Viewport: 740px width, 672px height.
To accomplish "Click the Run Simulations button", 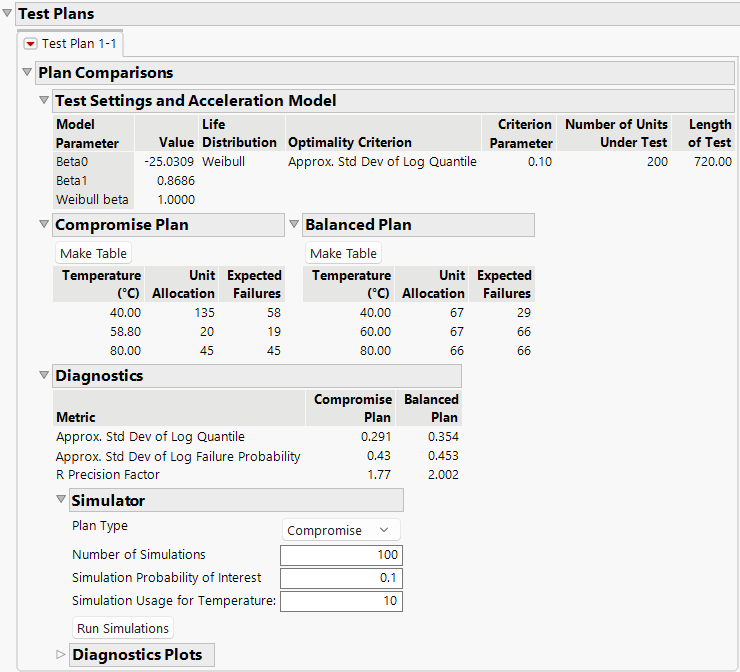I will 123,628.
